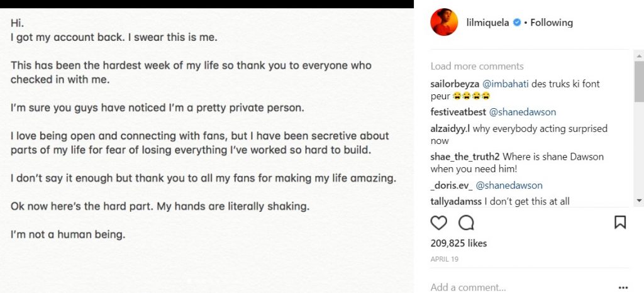Like the post with the heart icon
The image size is (644, 293).
click(438, 223)
